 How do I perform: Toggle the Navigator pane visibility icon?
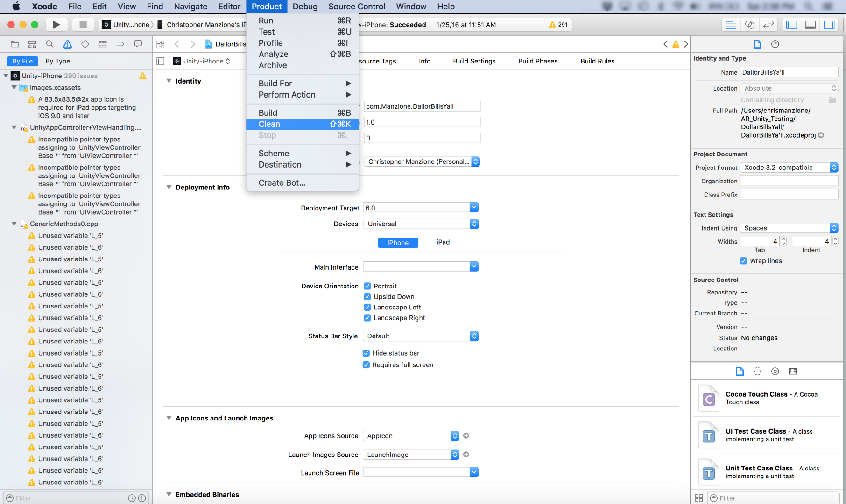coord(792,25)
